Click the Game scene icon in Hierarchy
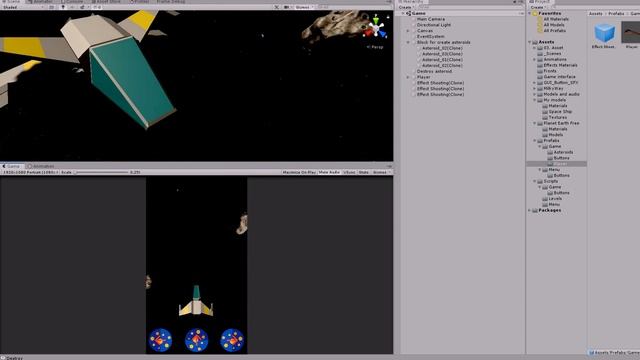This screenshot has height=360, width=640. coord(408,13)
